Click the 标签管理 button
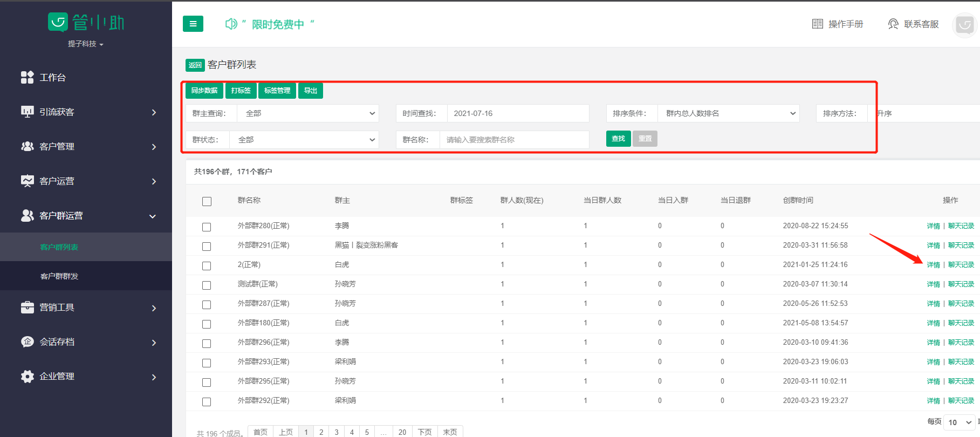 (277, 91)
